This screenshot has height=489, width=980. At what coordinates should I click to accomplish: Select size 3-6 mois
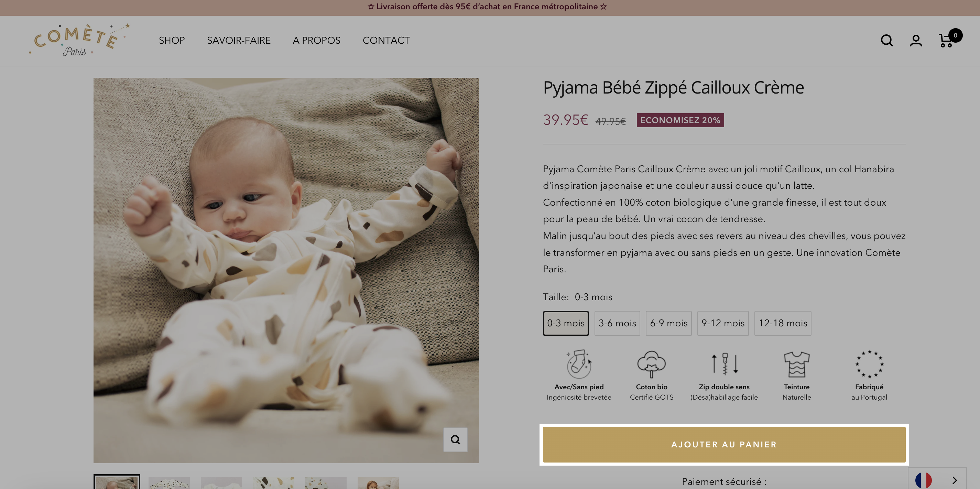617,323
